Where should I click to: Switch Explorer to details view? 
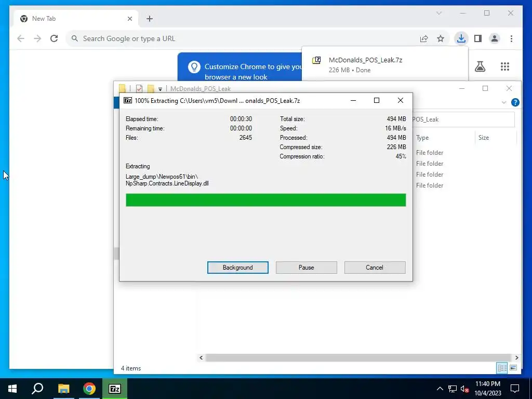point(502,368)
